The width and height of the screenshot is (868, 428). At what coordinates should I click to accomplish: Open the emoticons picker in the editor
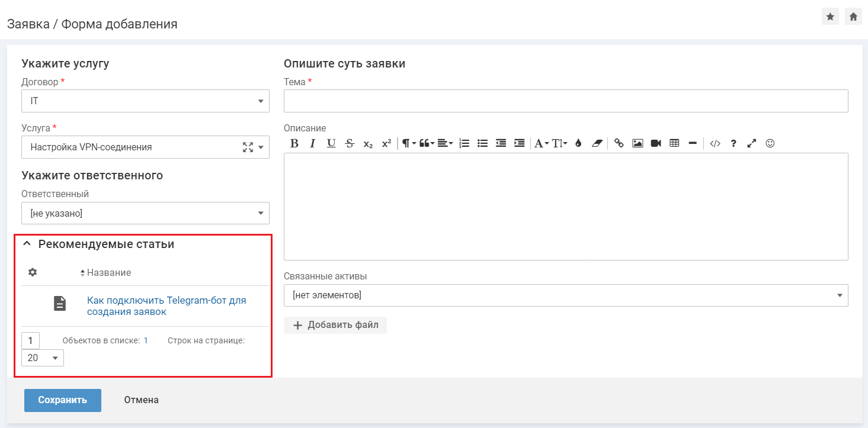click(x=770, y=143)
